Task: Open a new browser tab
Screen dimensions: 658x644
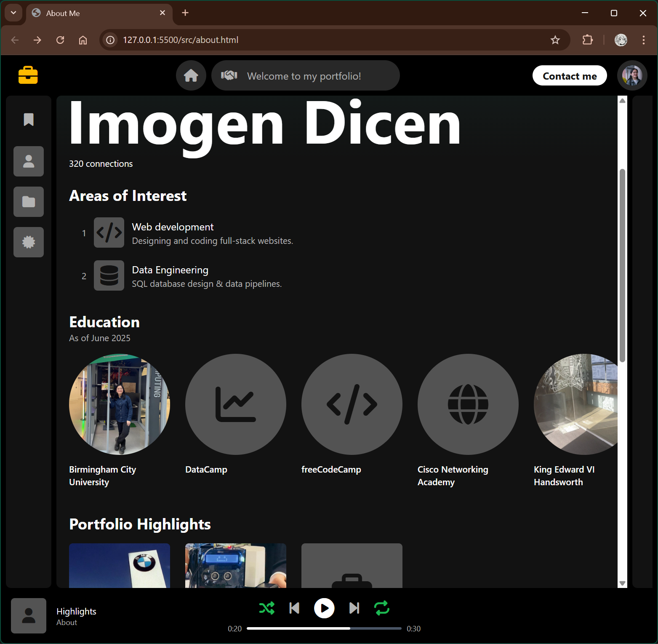Action: [185, 13]
